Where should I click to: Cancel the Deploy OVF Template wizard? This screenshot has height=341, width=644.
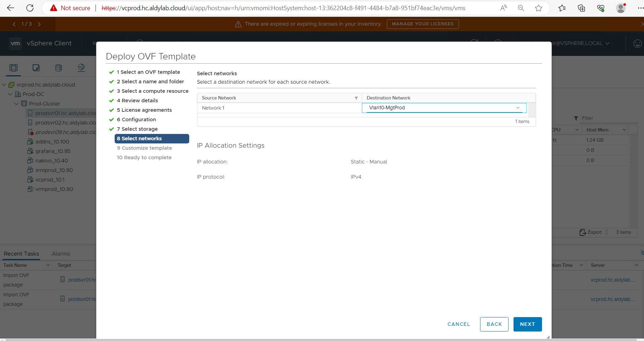pos(458,324)
